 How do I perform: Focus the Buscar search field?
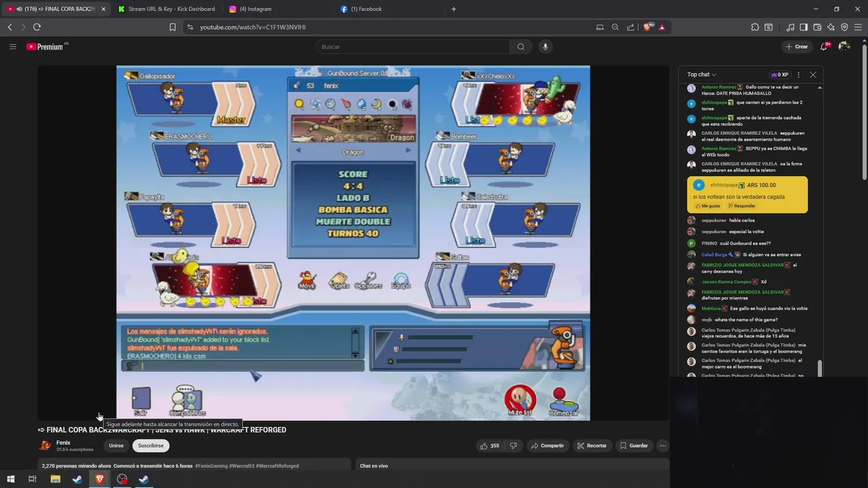(x=412, y=47)
